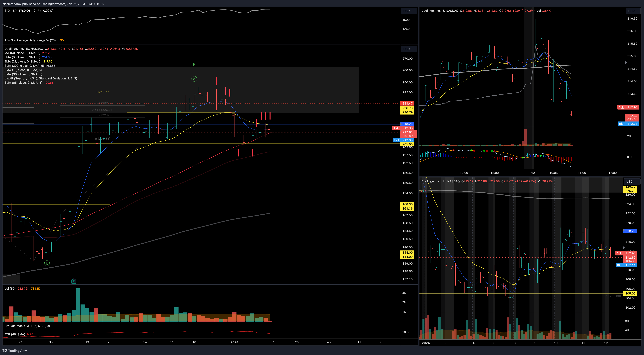The width and height of the screenshot is (644, 355).
Task: Click the Duolingo, Inc., 1D, NASDAQ legend title
Action: (x=24, y=49)
